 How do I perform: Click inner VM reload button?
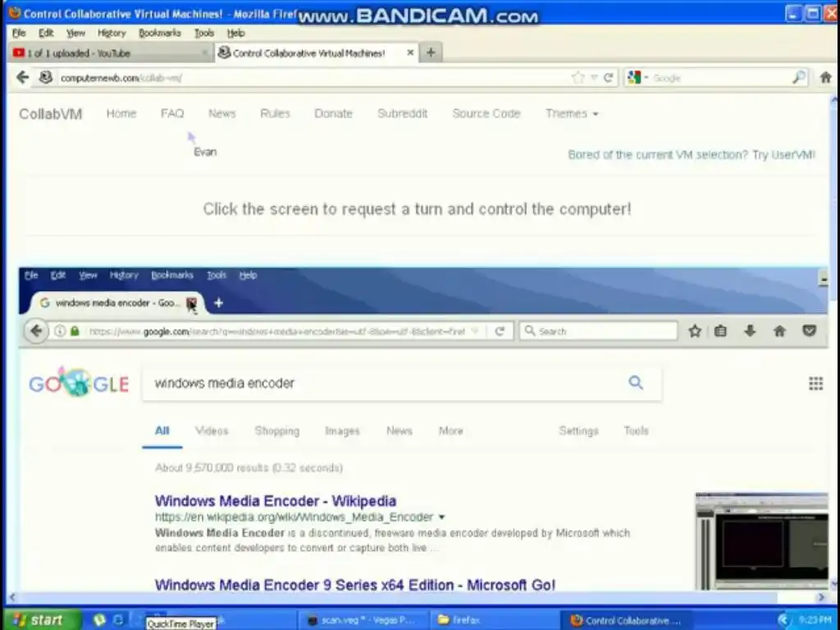(x=500, y=331)
